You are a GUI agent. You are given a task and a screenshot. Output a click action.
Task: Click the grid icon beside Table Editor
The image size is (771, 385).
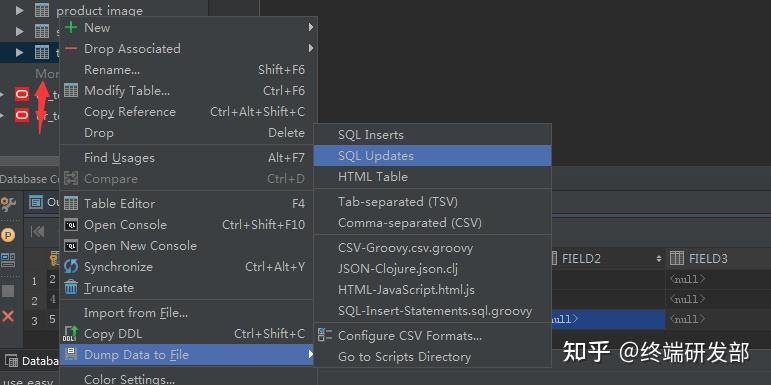point(71,203)
